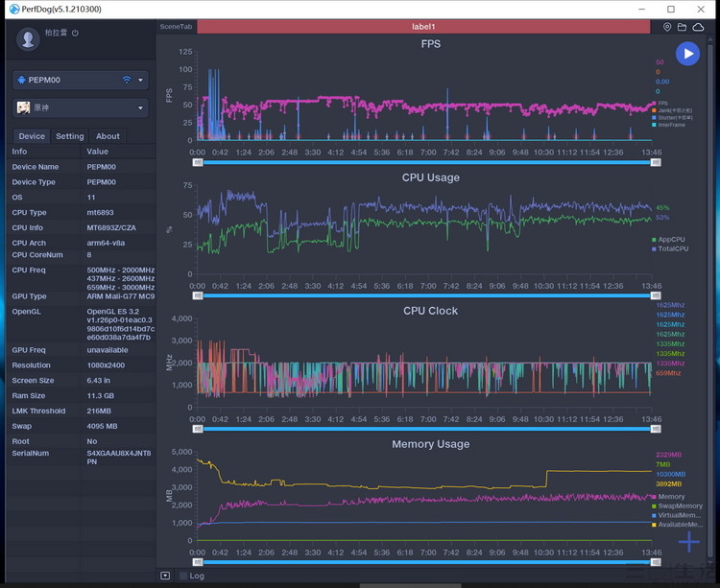Click the PerfDog logo in title bar
This screenshot has width=720, height=588.
click(x=14, y=10)
